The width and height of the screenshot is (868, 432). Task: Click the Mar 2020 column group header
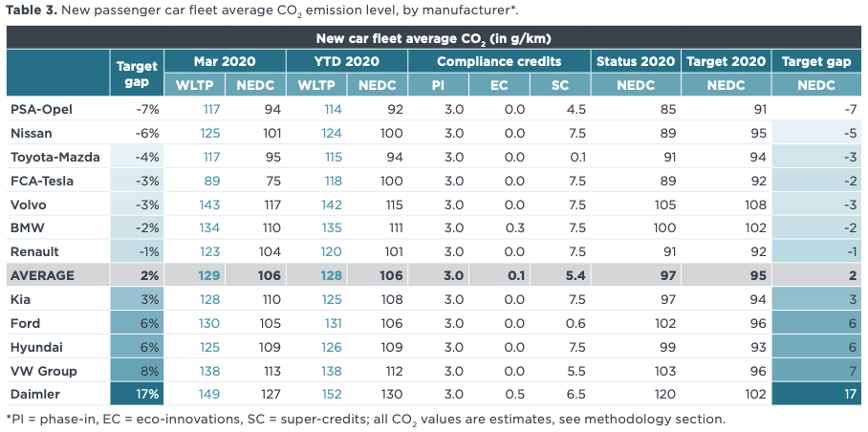226,61
